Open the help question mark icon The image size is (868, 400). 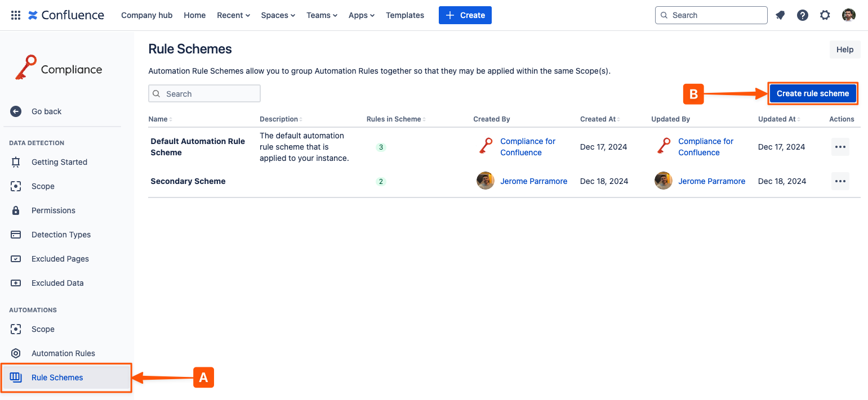(x=803, y=15)
